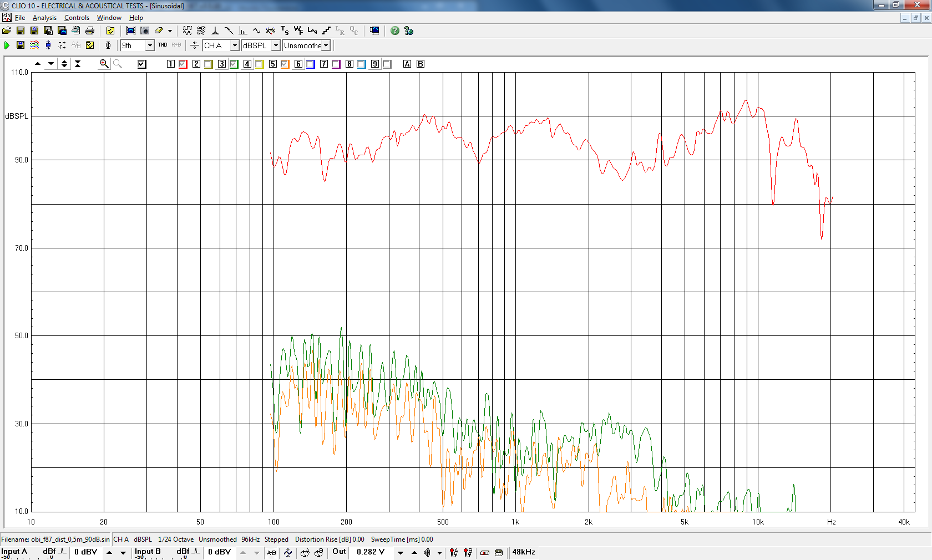This screenshot has width=932, height=560.
Task: Open the MLS analysis icon with the jagged waveform
Action: pos(188,30)
